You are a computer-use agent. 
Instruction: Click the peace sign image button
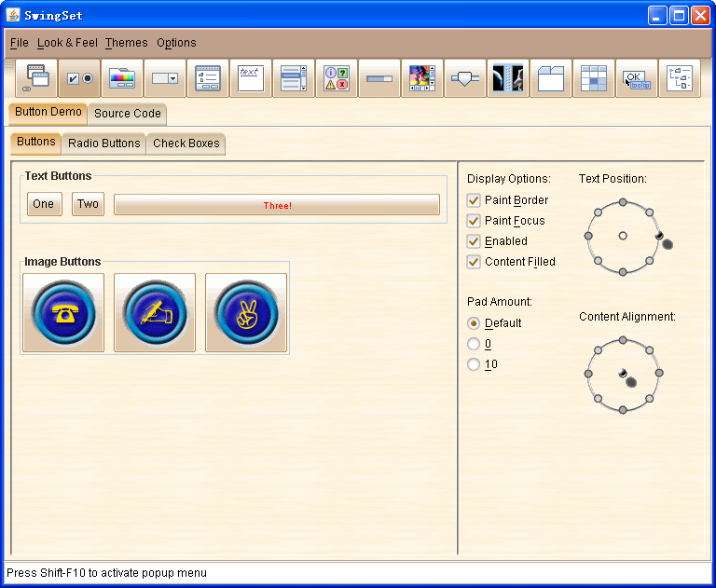246,313
